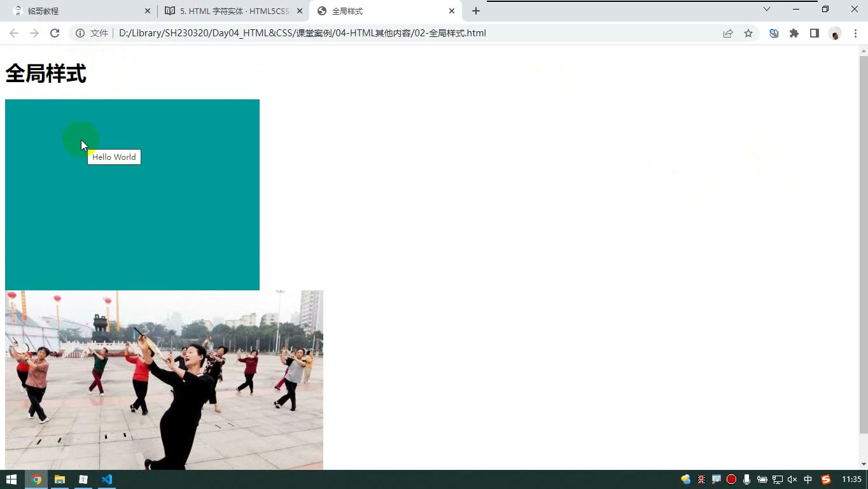Go forward to next page
Image resolution: width=868 pixels, height=489 pixels.
[x=34, y=33]
